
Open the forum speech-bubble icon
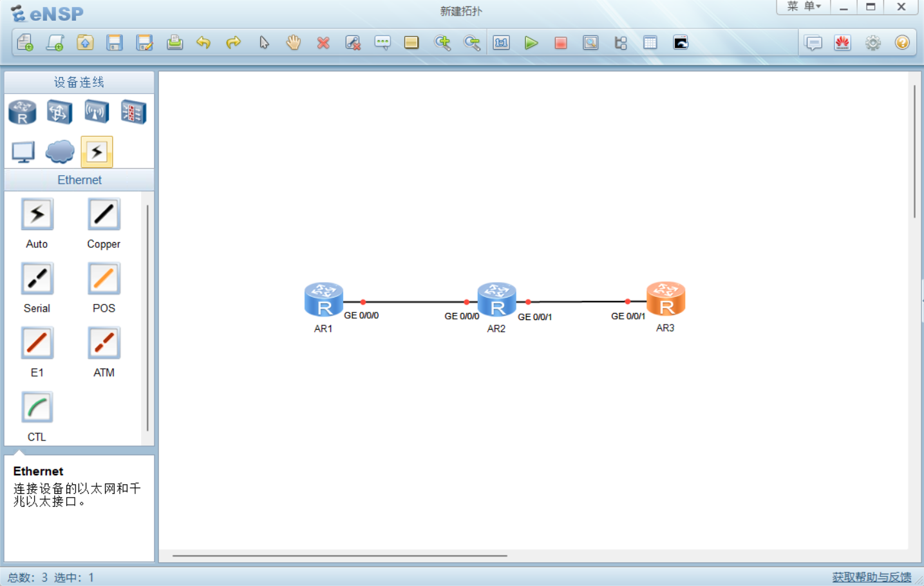pyautogui.click(x=814, y=43)
